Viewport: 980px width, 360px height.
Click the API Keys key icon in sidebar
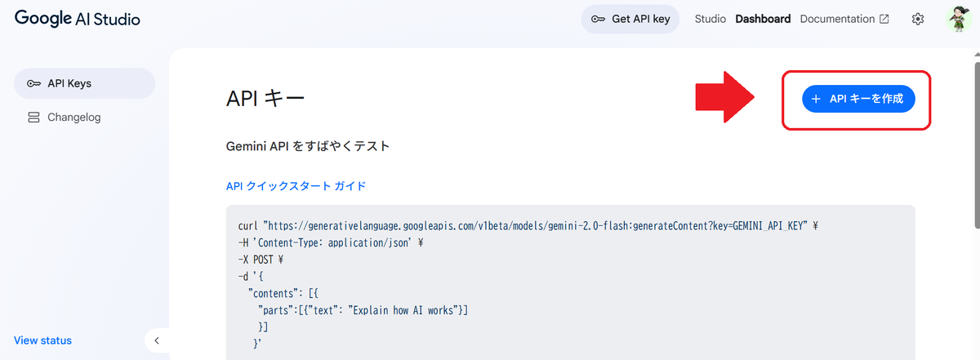(33, 83)
